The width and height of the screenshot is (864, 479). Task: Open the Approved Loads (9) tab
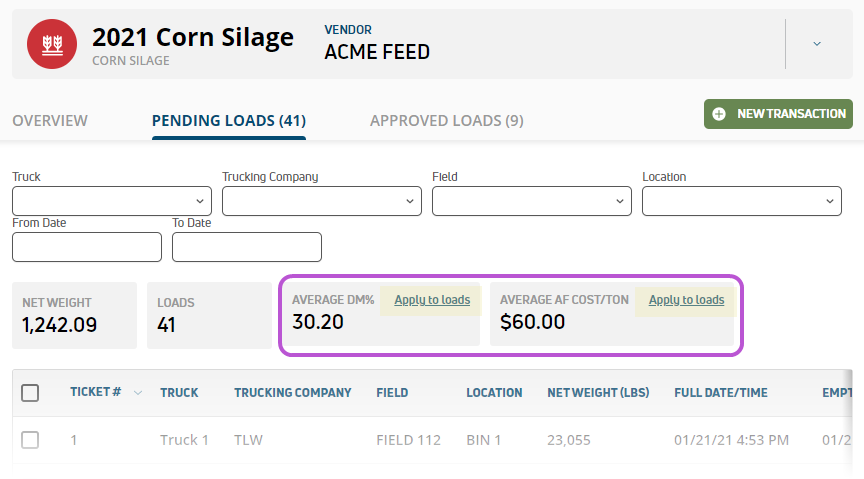[x=447, y=121]
